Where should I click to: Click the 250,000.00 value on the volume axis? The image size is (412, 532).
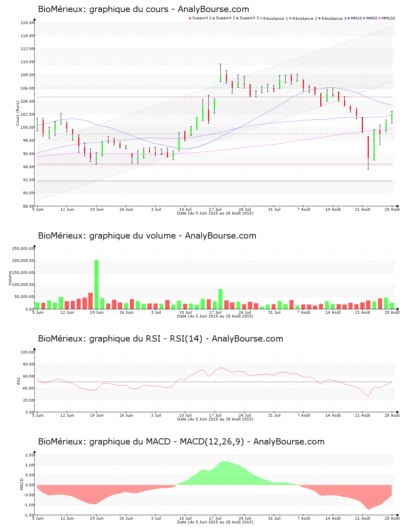click(x=23, y=249)
